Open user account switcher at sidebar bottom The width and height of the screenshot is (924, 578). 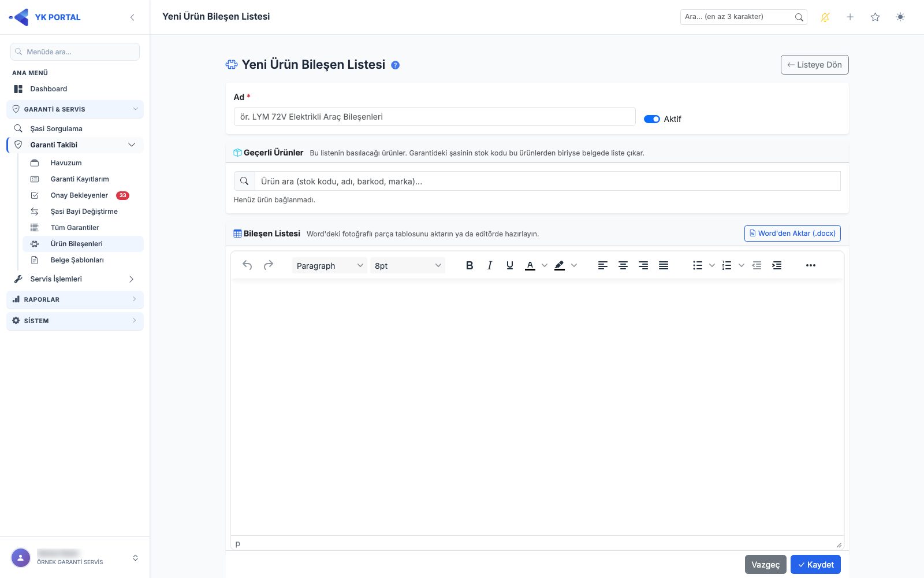(135, 558)
